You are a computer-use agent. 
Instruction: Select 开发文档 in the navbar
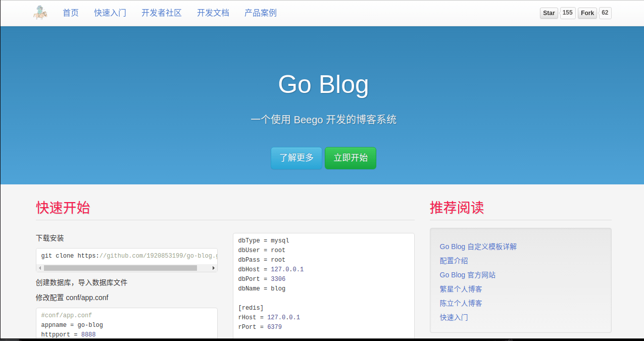click(x=213, y=13)
